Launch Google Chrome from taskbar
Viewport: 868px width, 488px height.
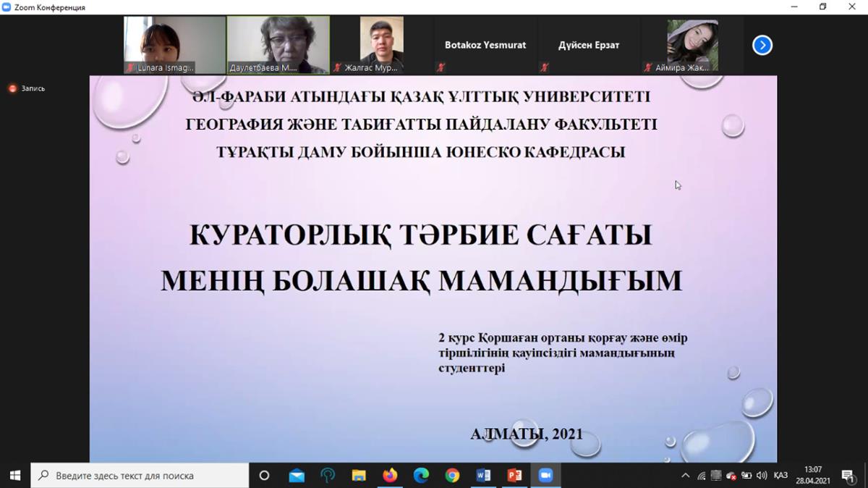452,476
